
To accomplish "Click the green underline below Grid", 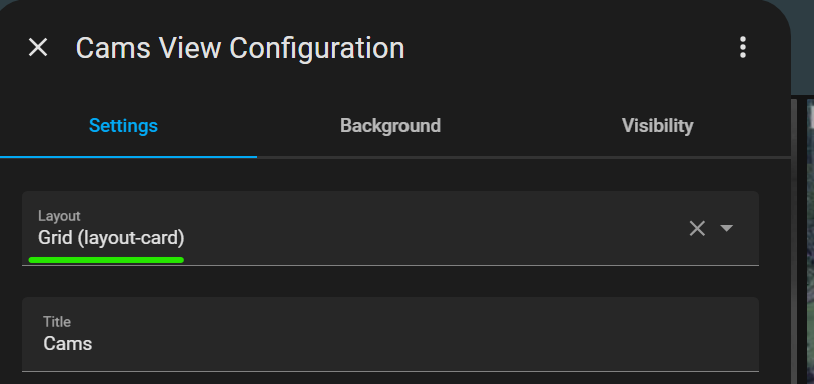I will (106, 259).
